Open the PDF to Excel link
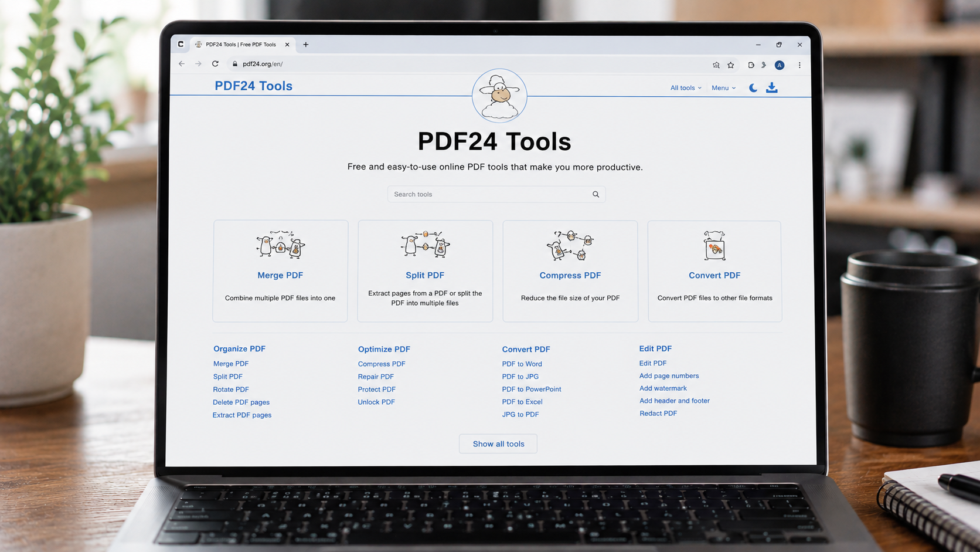The height and width of the screenshot is (552, 980). point(522,402)
